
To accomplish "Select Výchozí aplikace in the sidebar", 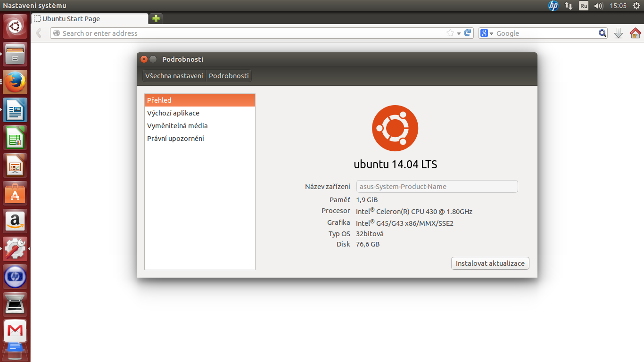I will coord(173,113).
